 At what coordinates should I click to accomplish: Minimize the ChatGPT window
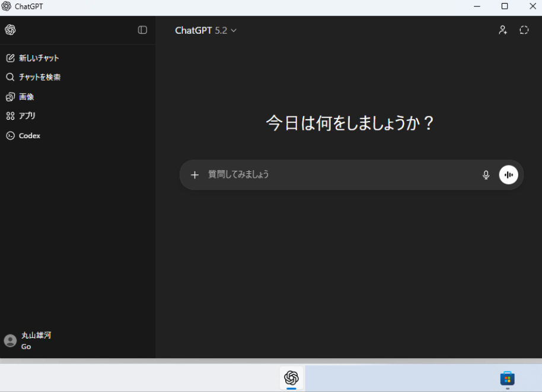click(477, 6)
